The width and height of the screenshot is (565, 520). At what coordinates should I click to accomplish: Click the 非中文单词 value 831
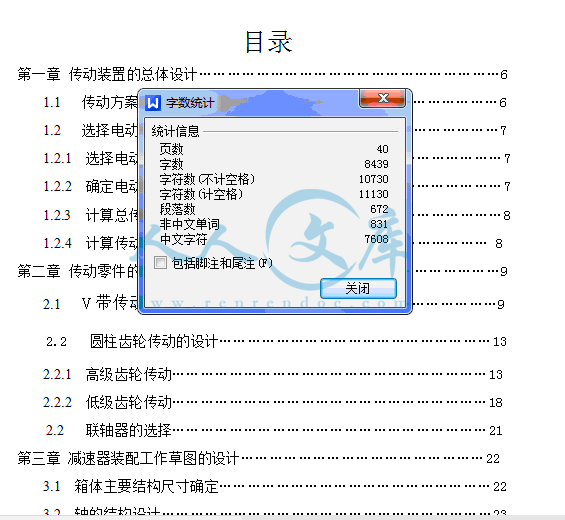(379, 224)
